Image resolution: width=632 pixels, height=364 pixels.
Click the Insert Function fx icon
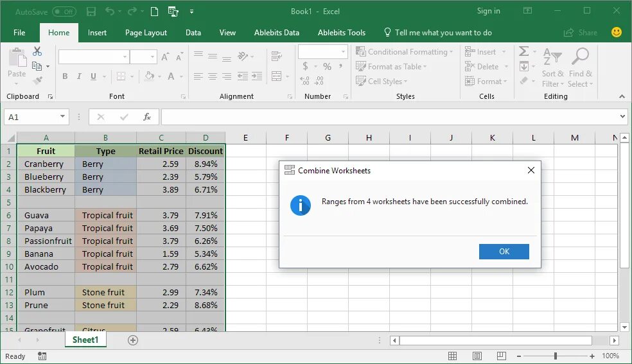coord(147,117)
